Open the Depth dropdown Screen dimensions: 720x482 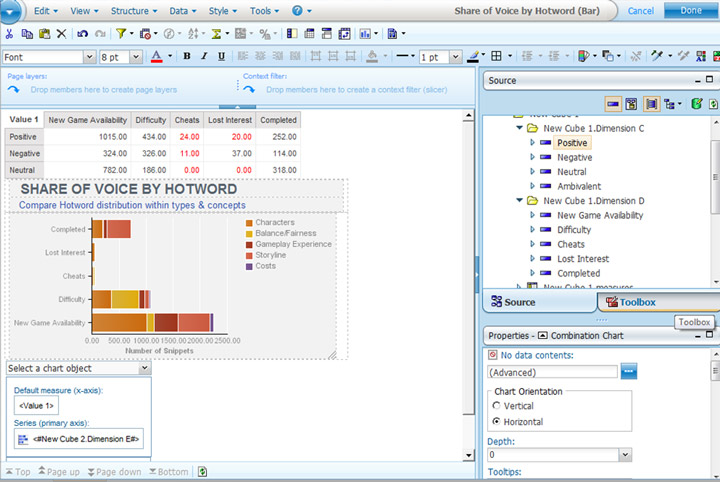click(625, 455)
